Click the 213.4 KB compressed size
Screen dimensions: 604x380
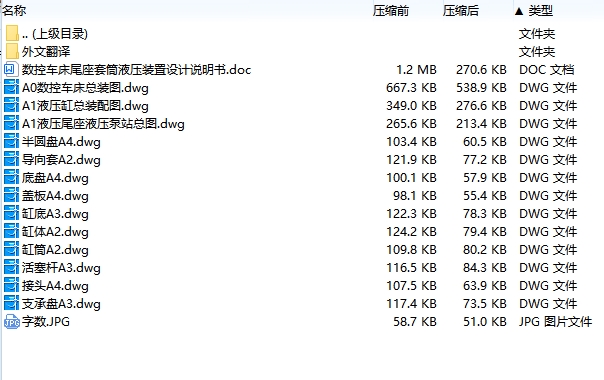[x=482, y=124]
